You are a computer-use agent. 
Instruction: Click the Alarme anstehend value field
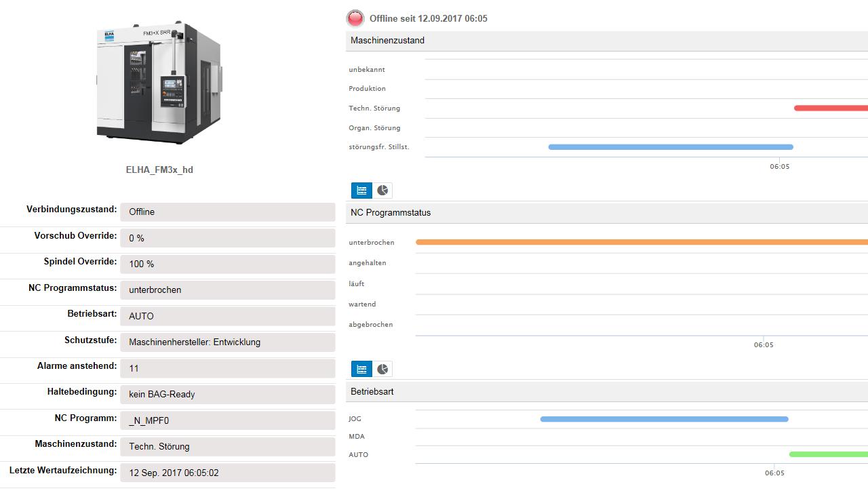(228, 368)
